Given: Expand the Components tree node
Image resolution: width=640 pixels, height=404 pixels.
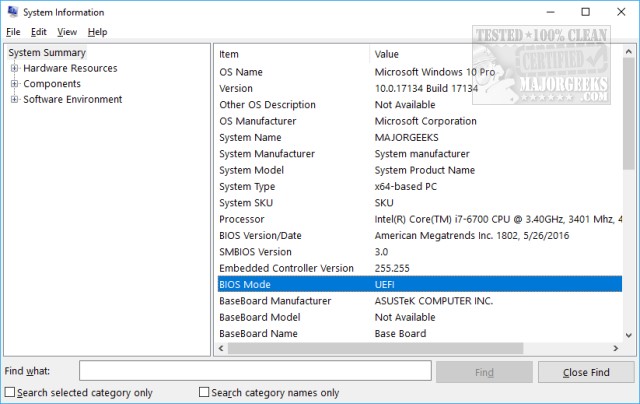Looking at the screenshot, I should coord(15,84).
